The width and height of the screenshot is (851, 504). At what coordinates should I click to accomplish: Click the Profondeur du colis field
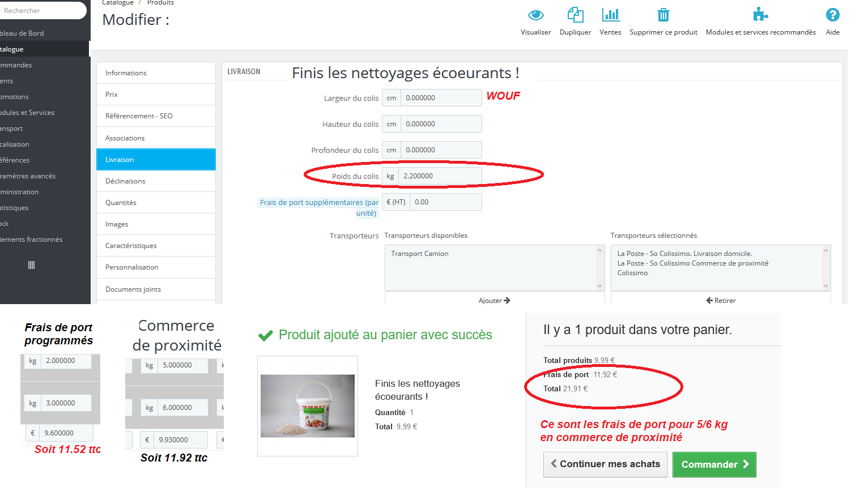tap(441, 150)
